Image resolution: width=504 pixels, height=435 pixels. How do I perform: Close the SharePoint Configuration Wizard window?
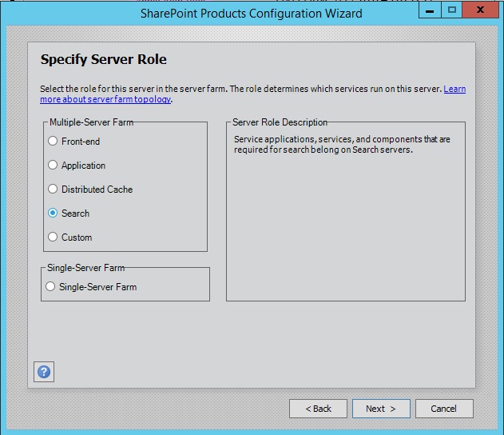click(x=480, y=10)
